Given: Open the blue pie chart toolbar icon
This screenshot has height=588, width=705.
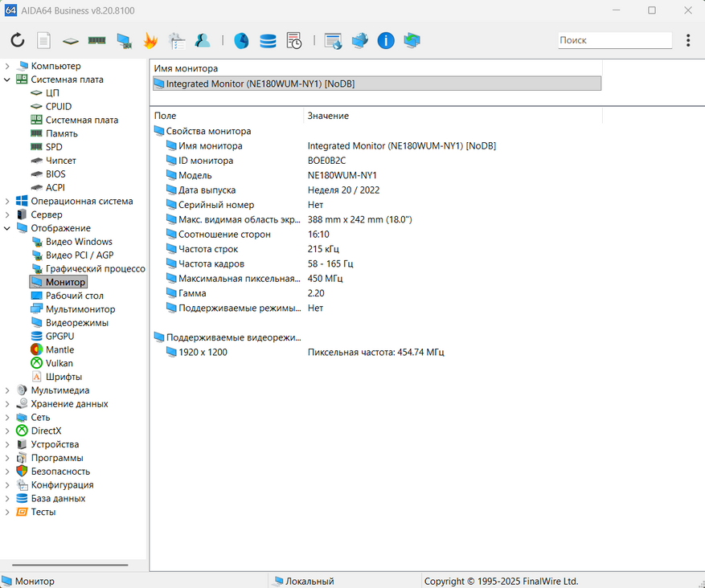Looking at the screenshot, I should (241, 40).
